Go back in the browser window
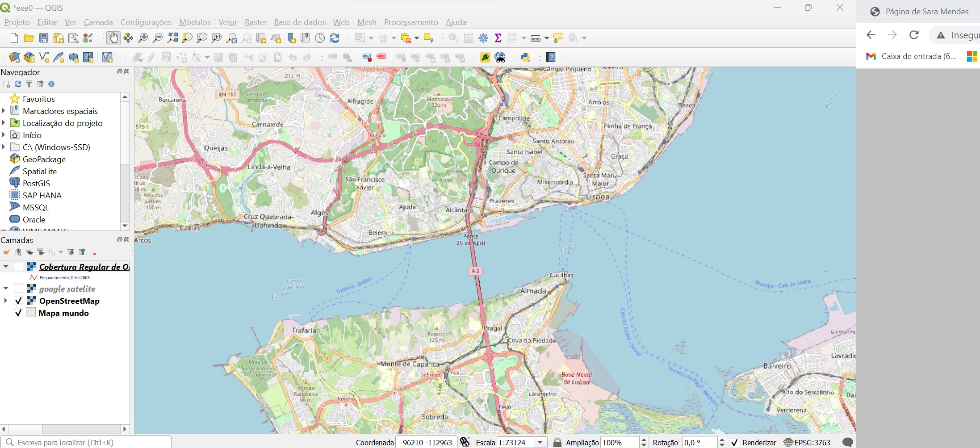980x448 pixels. tap(871, 35)
